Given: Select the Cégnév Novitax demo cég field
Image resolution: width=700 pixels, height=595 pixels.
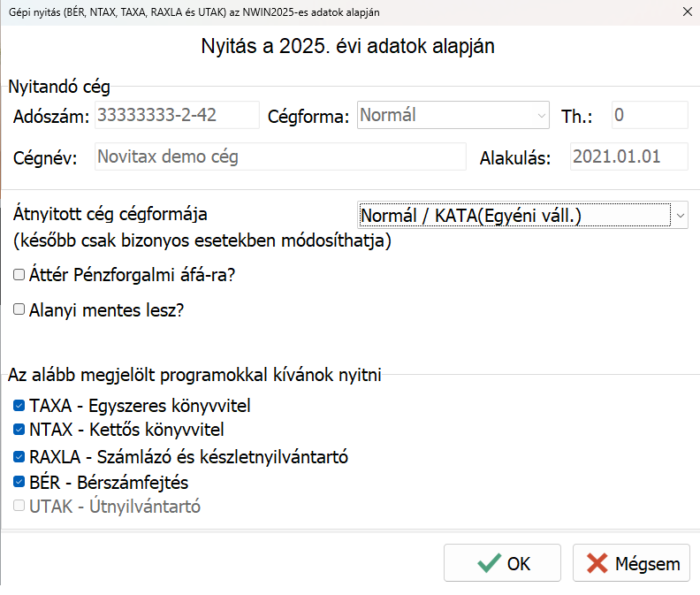Looking at the screenshot, I should pos(278,157).
